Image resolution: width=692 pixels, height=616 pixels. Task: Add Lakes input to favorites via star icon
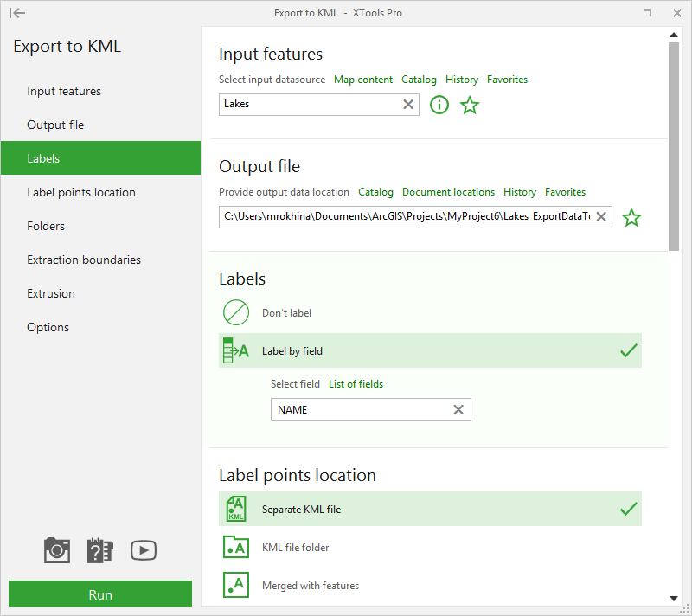coord(470,105)
